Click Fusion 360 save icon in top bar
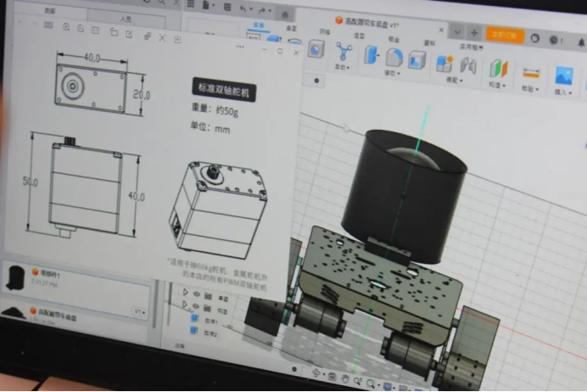 (x=227, y=7)
